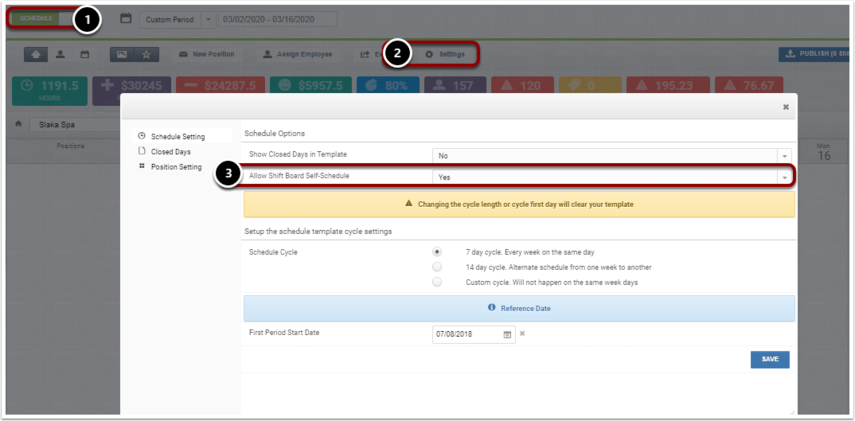Image resolution: width=855 pixels, height=421 pixels.
Task: Click the Assign Employee button
Action: click(x=297, y=55)
